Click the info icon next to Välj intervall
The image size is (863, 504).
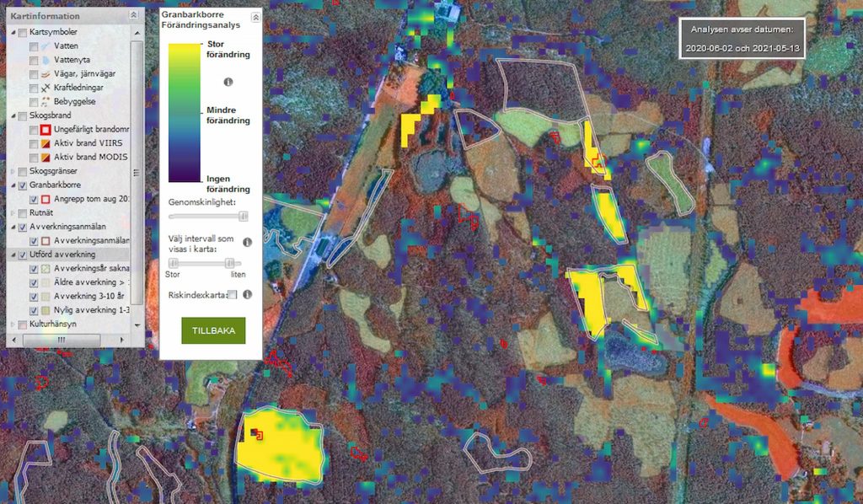pos(248,242)
